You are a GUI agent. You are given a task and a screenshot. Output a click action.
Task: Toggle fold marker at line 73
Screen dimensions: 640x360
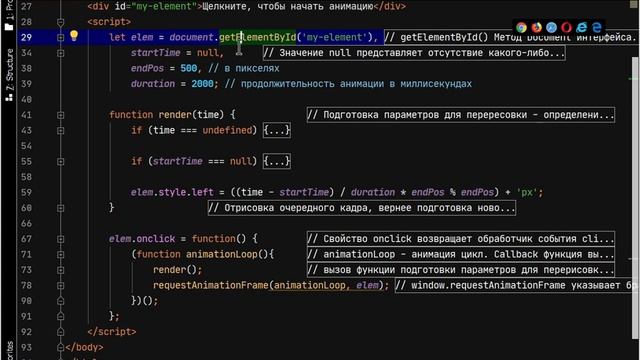click(x=60, y=270)
